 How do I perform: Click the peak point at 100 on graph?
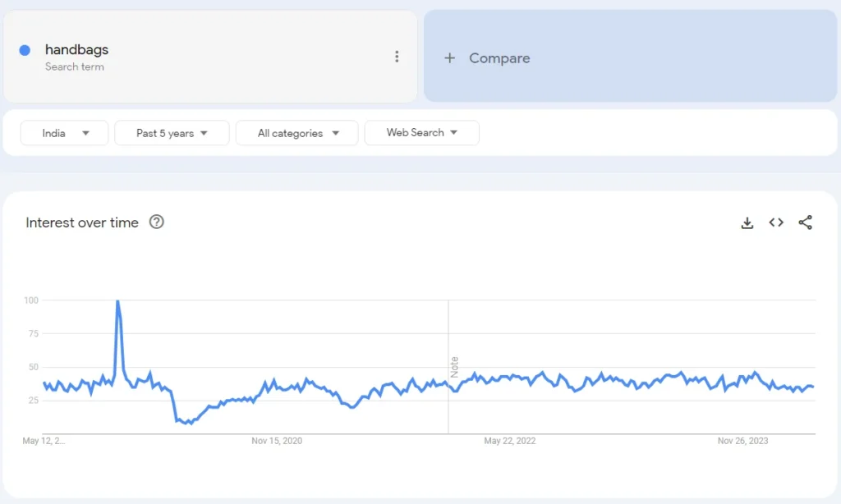pos(117,301)
